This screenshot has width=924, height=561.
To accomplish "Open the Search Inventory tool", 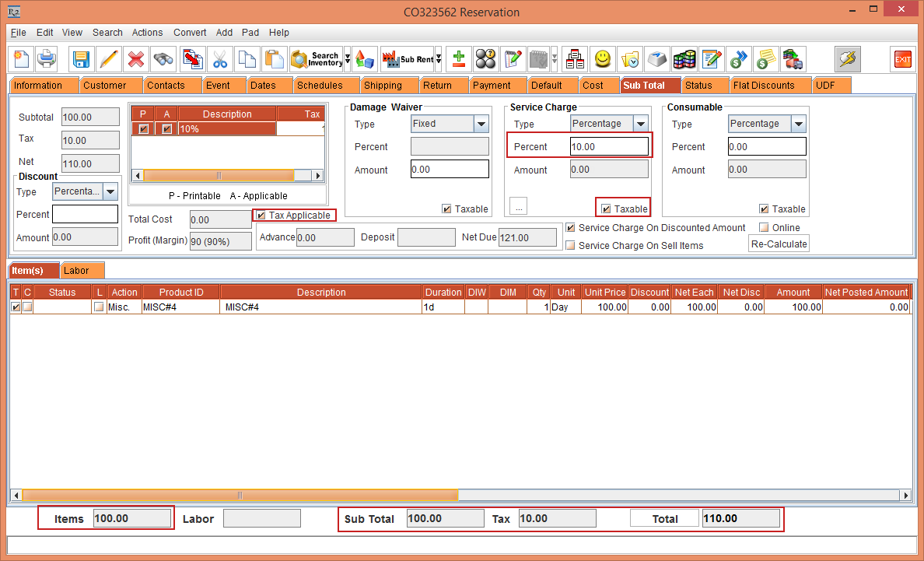I will [x=314, y=59].
